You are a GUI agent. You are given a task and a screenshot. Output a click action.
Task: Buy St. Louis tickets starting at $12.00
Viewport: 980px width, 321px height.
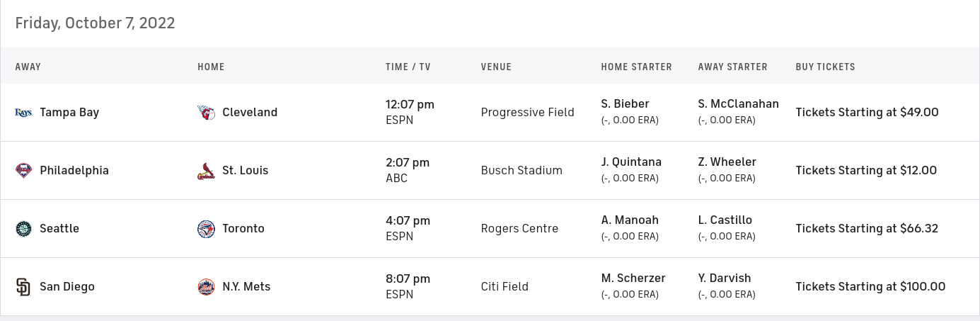[866, 170]
